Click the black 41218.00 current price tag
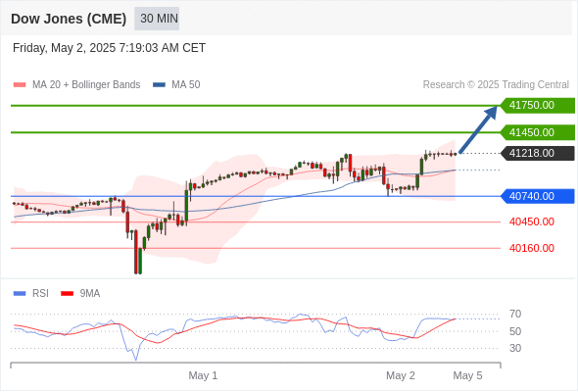Viewport: 578px width, 392px height. click(538, 153)
